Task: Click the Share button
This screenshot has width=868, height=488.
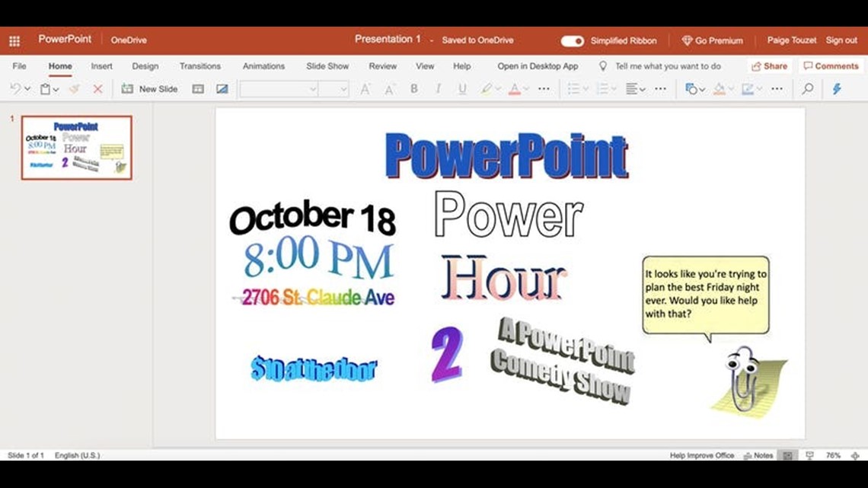Action: tap(769, 65)
